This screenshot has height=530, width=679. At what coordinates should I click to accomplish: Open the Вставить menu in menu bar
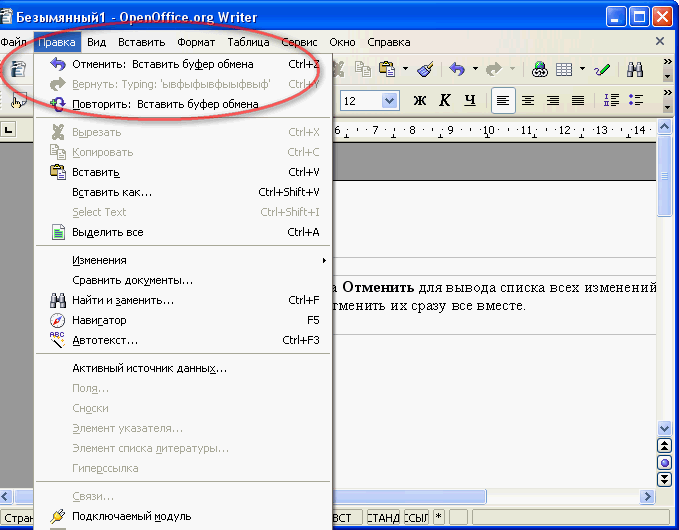tap(142, 42)
